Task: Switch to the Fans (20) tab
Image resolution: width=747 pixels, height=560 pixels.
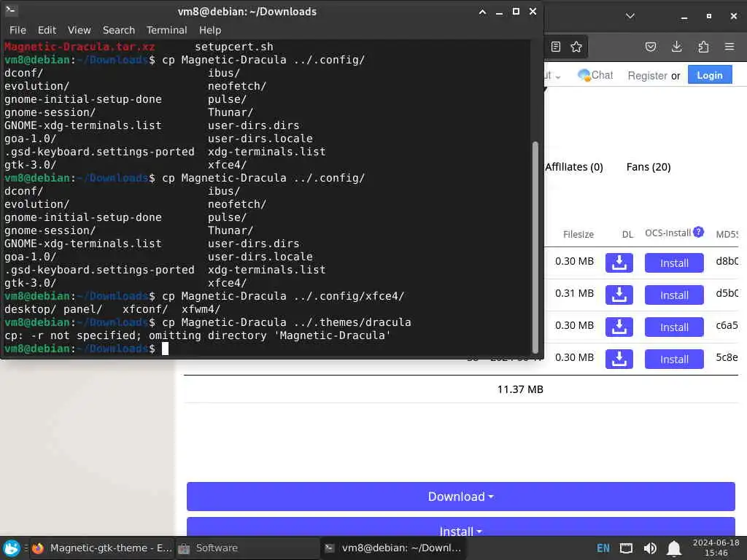Action: (x=649, y=167)
